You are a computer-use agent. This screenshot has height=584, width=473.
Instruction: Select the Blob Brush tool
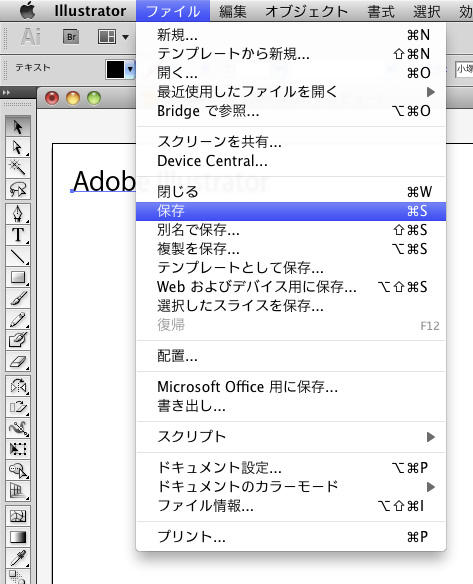point(18,340)
